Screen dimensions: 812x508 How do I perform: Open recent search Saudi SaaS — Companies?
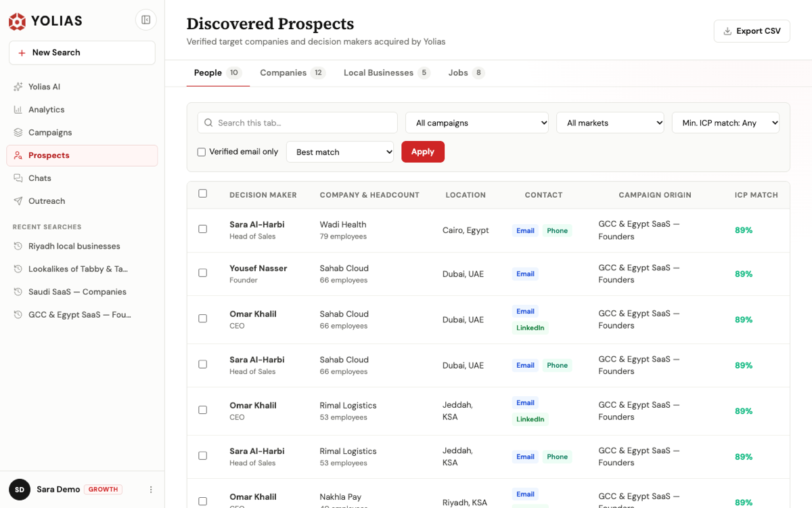coord(82,292)
